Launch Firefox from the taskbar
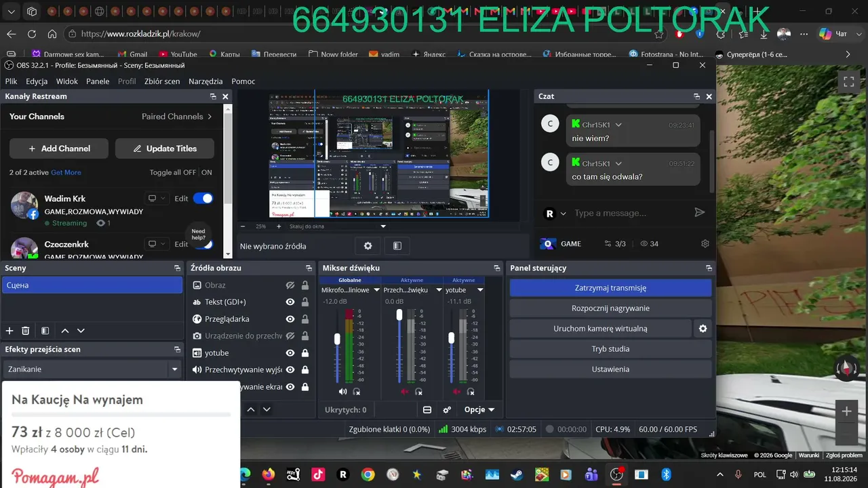 tap(269, 474)
